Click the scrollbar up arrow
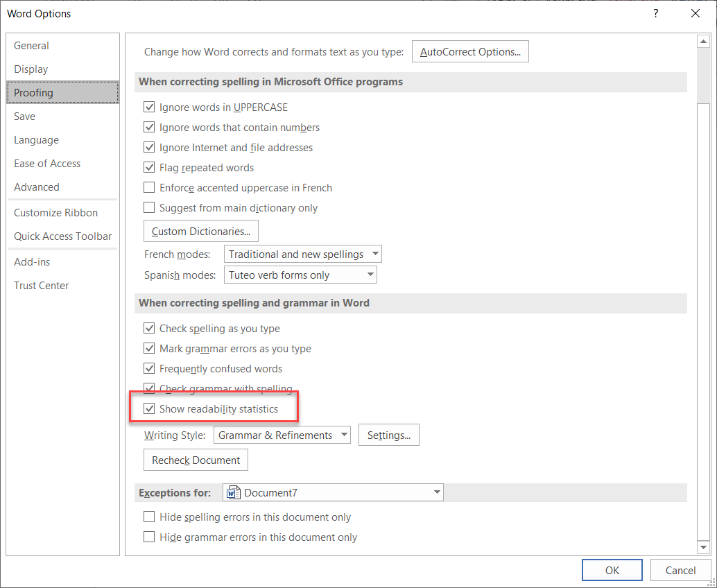Screen dimensions: 717x588 703,42
